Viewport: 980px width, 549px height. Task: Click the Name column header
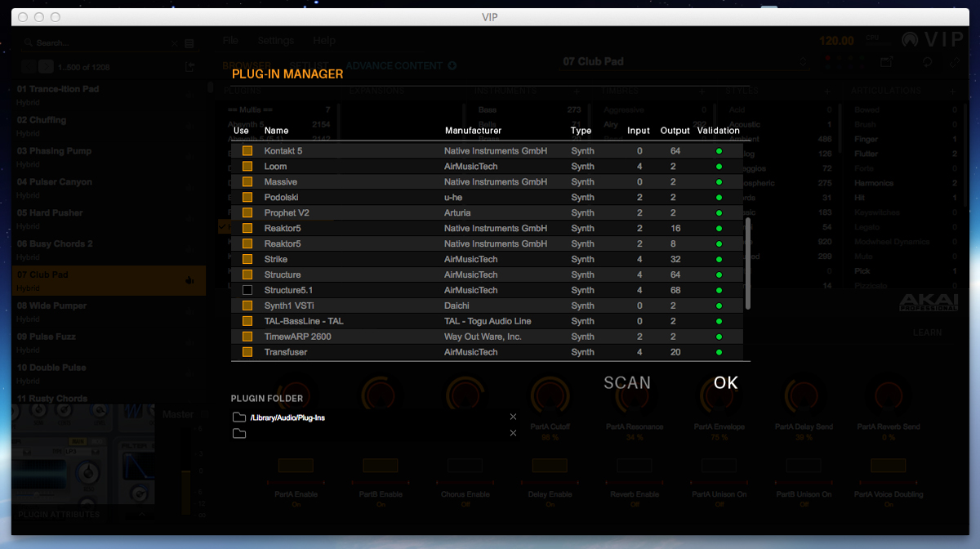tap(276, 131)
